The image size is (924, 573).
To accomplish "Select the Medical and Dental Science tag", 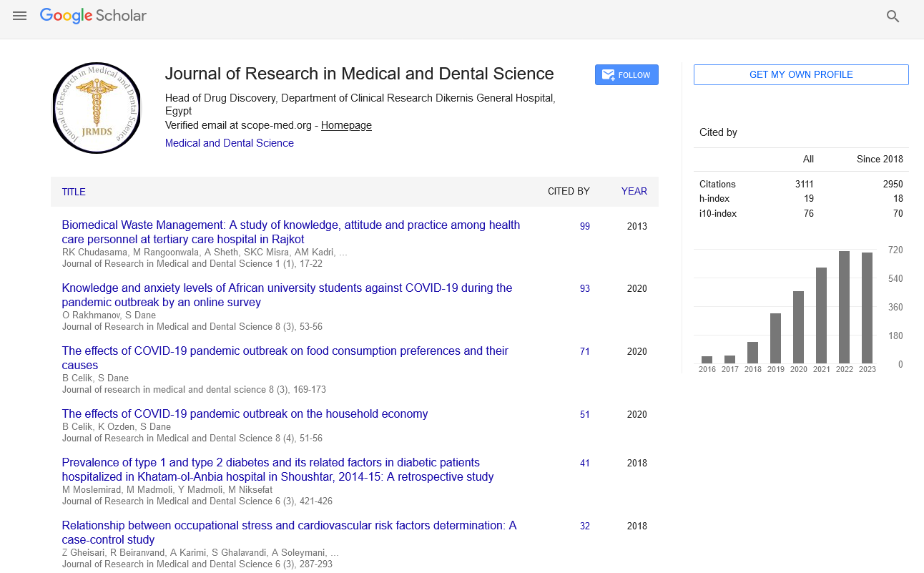I will tap(229, 143).
